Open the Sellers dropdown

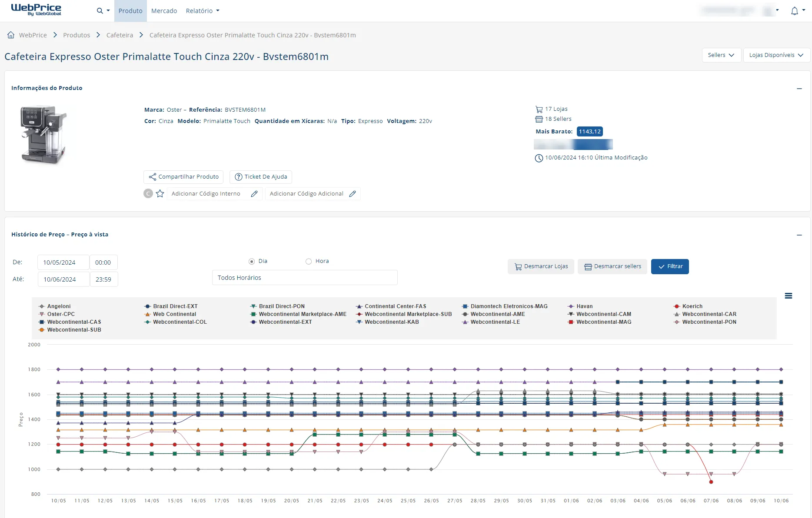(721, 55)
